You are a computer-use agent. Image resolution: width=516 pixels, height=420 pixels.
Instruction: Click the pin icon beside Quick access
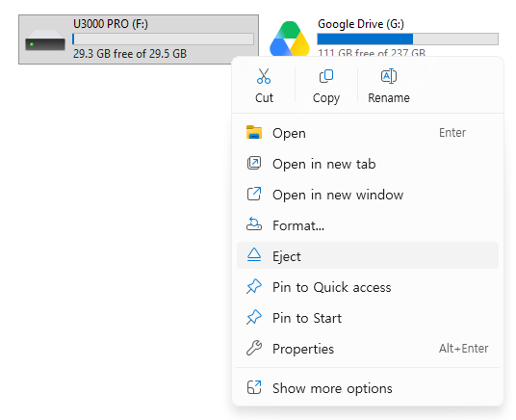click(x=254, y=286)
